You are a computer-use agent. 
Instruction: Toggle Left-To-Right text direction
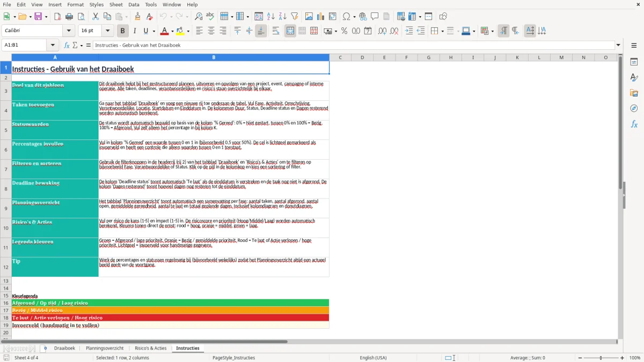[x=503, y=31]
